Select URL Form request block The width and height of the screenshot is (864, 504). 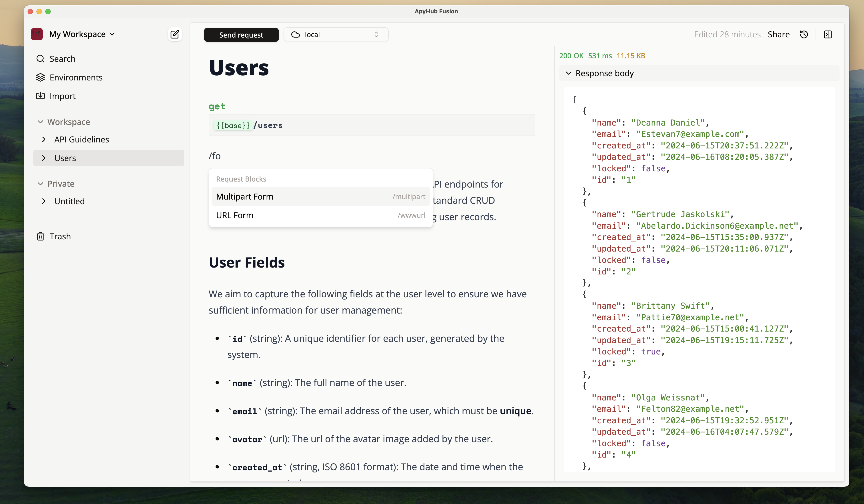pyautogui.click(x=321, y=215)
